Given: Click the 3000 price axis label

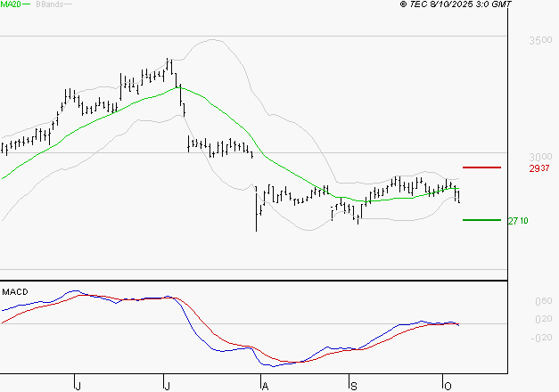Looking at the screenshot, I should pyautogui.click(x=540, y=157).
